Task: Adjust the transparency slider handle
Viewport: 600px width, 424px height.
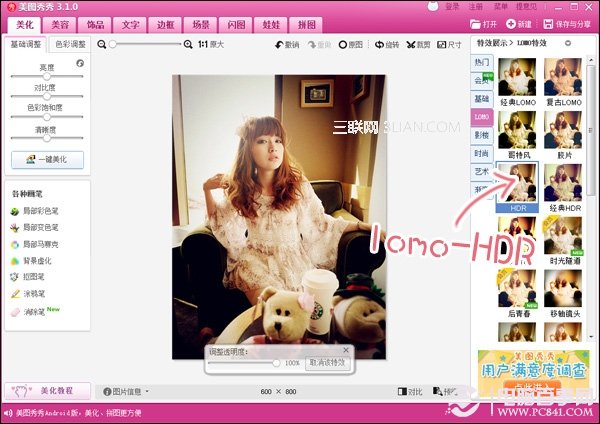Action: point(276,363)
